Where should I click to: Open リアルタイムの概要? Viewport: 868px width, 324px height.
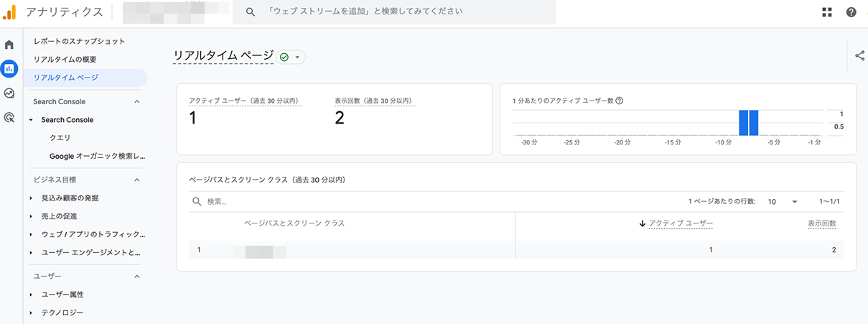pos(65,59)
